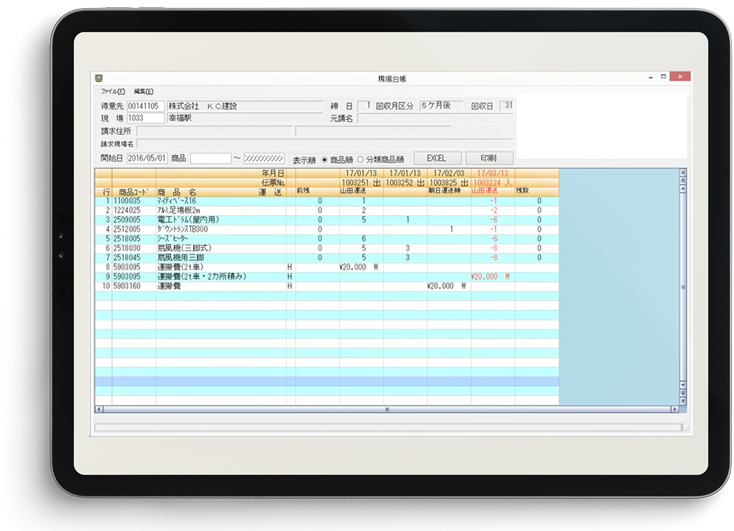Open the ファイル(F) menu
734x531 pixels.
[113, 91]
